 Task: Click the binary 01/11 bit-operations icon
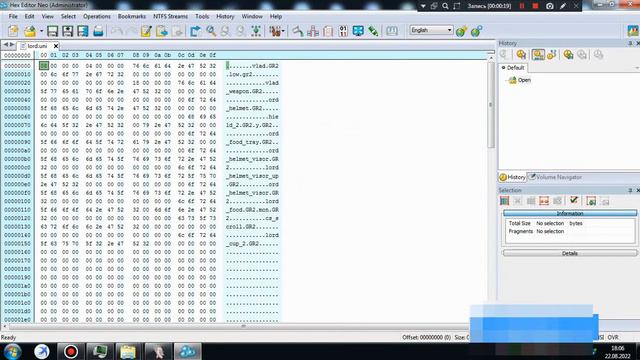[x=343, y=31]
